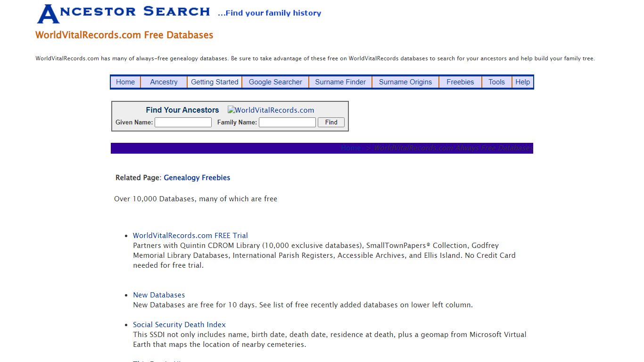Open Surname Finder menu item
Viewport: 644px width, 362px height.
(340, 82)
